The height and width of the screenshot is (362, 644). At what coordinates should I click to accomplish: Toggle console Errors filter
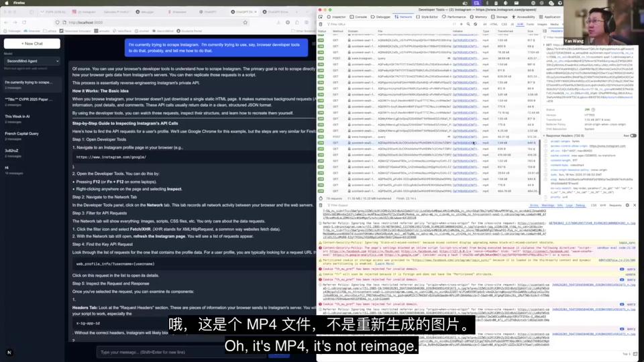click(x=534, y=205)
